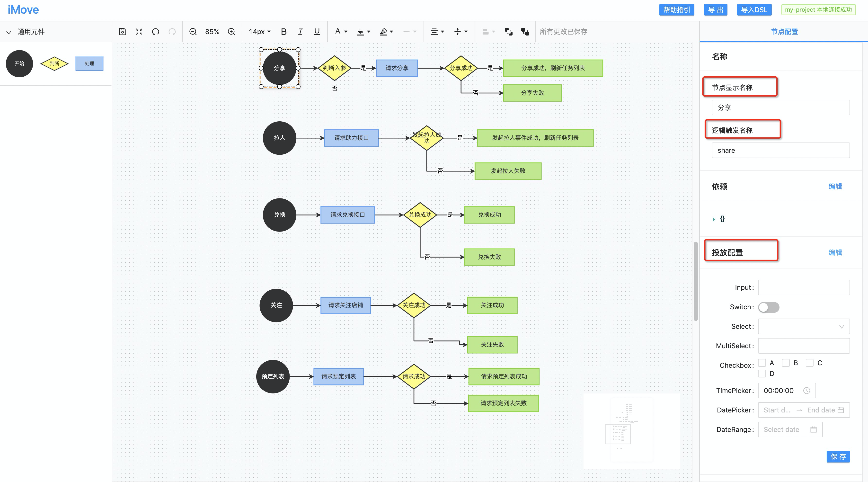Click the MultiSelect field
Screen dimensions: 868x482
click(804, 346)
